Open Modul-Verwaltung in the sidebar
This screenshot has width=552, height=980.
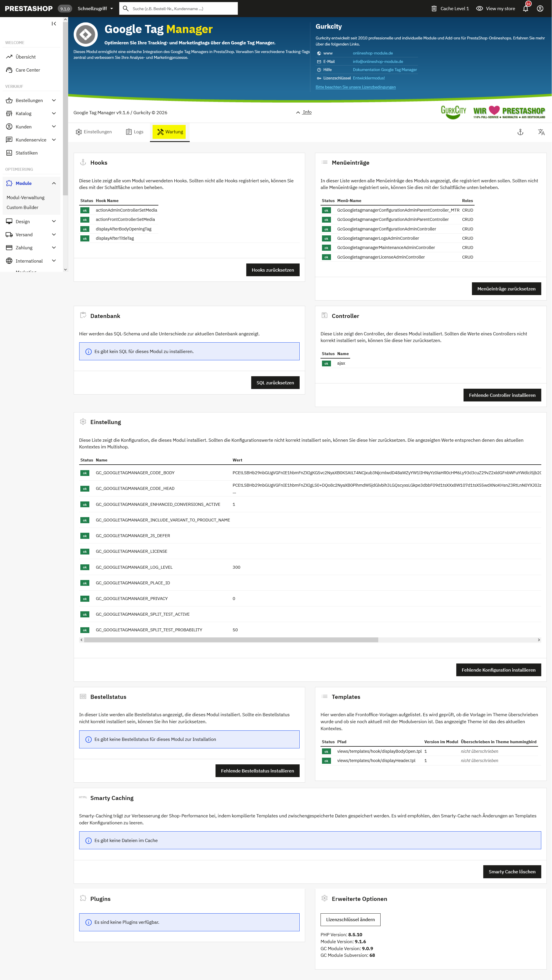pos(26,197)
